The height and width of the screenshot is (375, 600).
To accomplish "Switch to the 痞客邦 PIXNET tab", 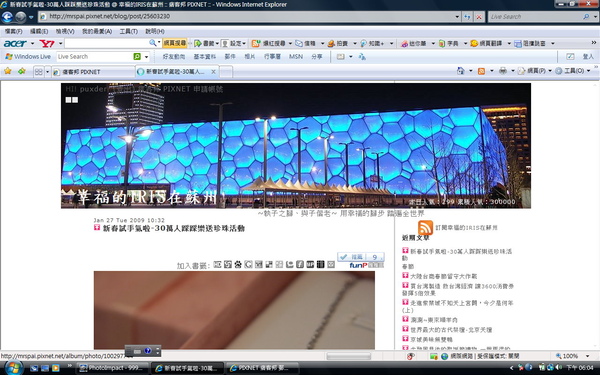I will pyautogui.click(x=93, y=72).
